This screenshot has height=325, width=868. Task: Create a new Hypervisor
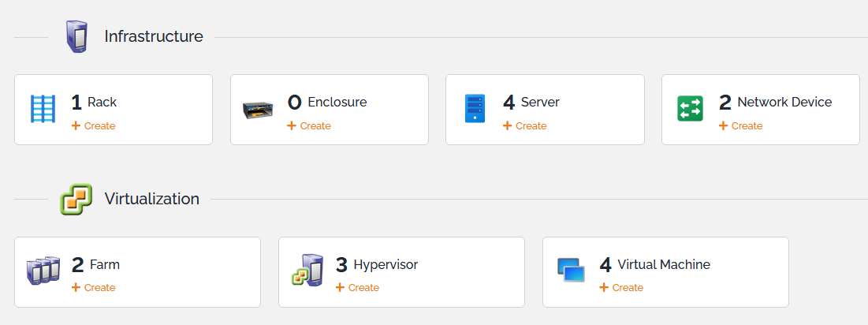(358, 288)
